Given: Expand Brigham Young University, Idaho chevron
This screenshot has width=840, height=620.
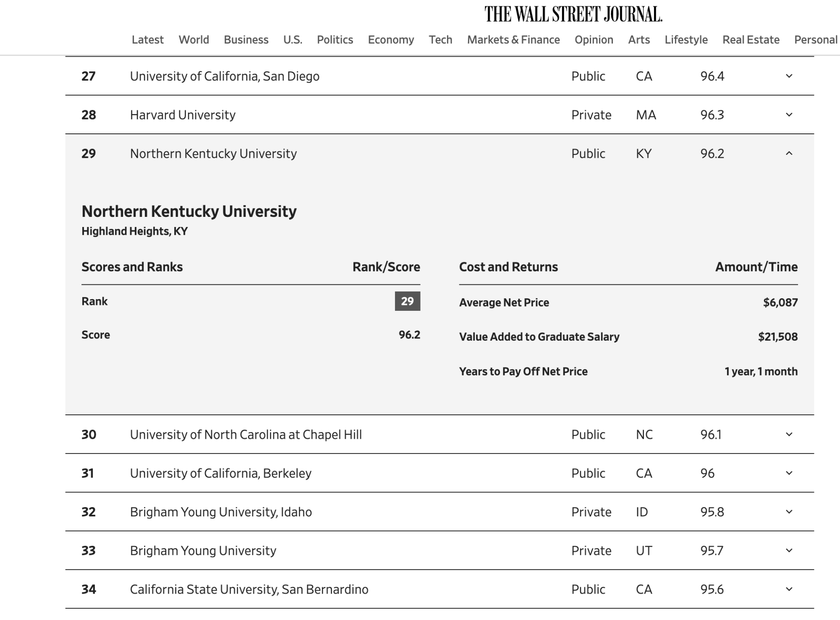Looking at the screenshot, I should coord(789,512).
